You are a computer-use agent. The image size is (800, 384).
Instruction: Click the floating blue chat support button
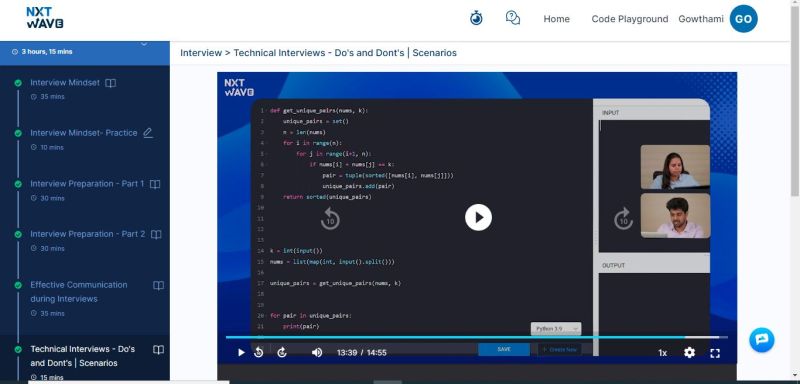click(x=761, y=340)
